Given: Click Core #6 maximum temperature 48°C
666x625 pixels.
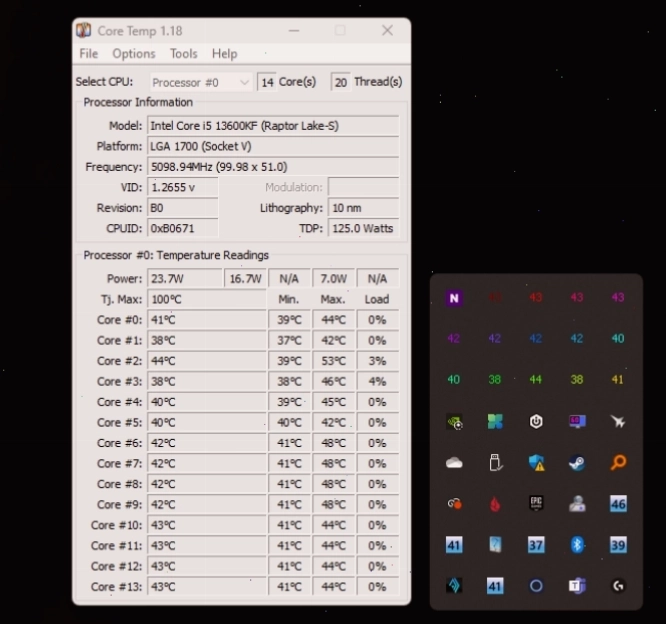Looking at the screenshot, I should pyautogui.click(x=333, y=443).
